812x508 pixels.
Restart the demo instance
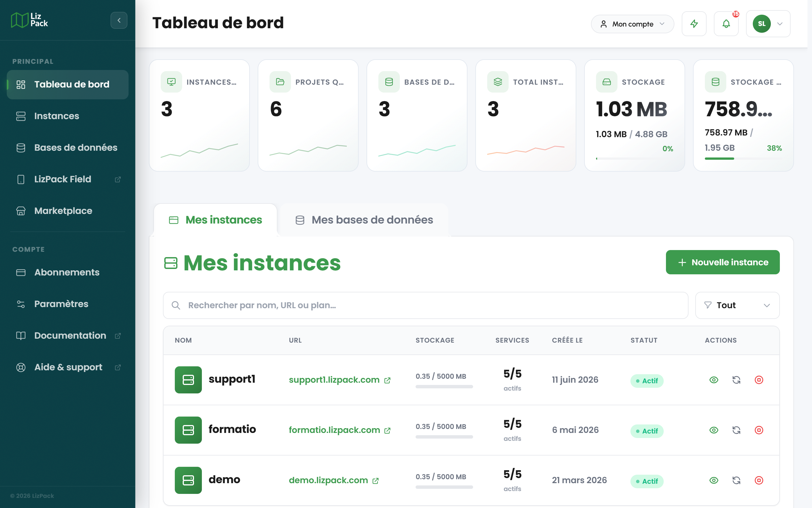736,480
